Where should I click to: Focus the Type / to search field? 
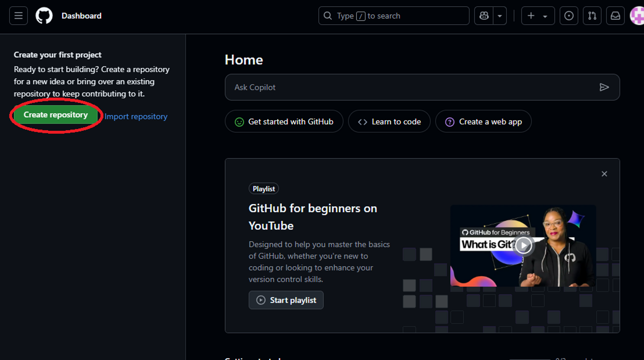click(394, 16)
